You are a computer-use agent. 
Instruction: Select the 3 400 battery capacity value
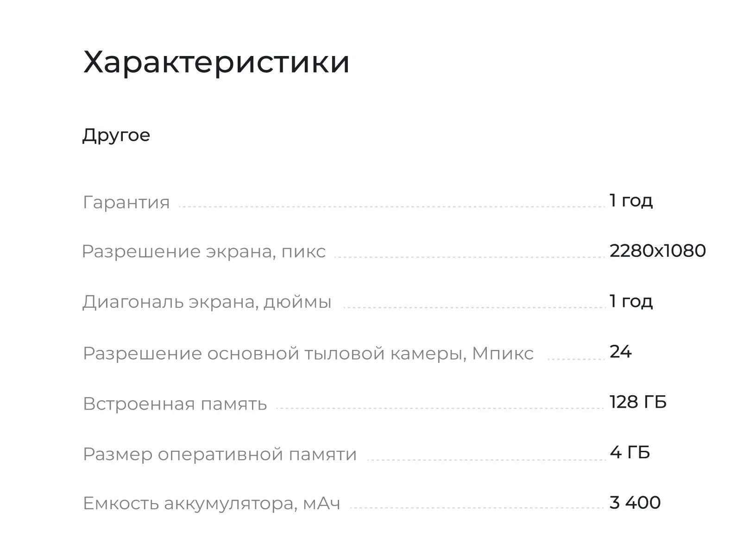635,503
